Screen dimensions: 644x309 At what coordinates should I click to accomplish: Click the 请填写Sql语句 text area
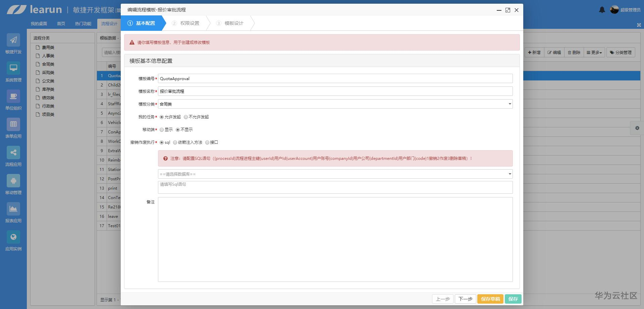(335, 187)
